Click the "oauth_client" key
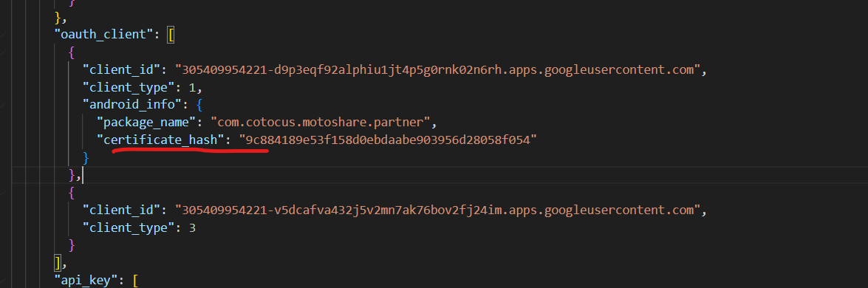Screen dimensions: 868x288 click(x=103, y=35)
